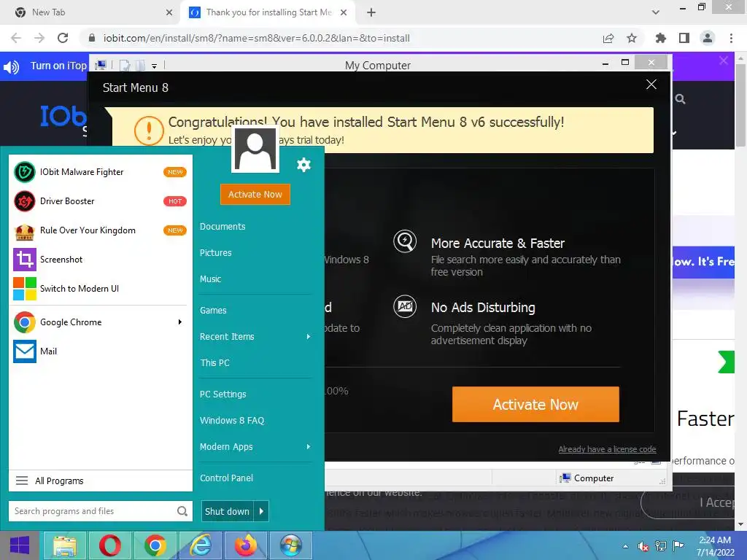Click the muted volume tray icon
Image resolution: width=747 pixels, height=560 pixels.
tap(643, 546)
